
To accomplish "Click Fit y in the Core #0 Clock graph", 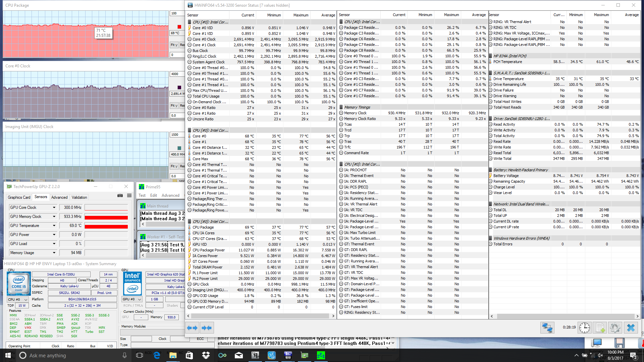I will click(x=174, y=106).
